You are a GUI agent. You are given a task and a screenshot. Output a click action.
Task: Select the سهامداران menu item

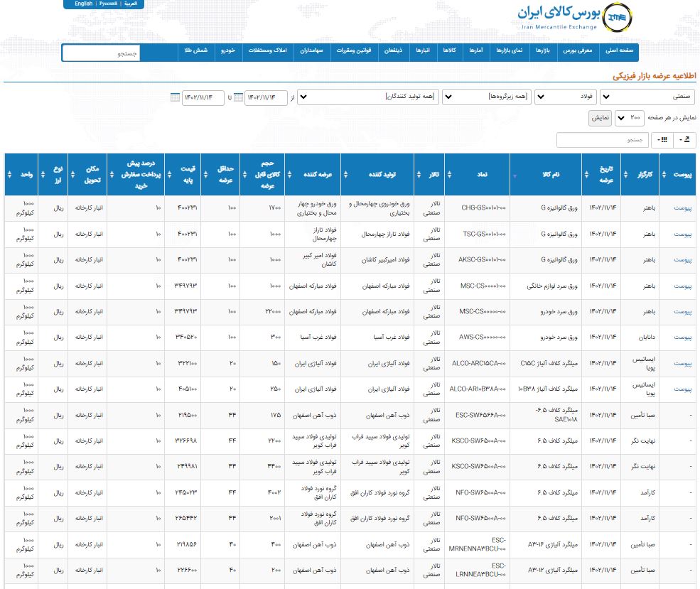tap(311, 50)
